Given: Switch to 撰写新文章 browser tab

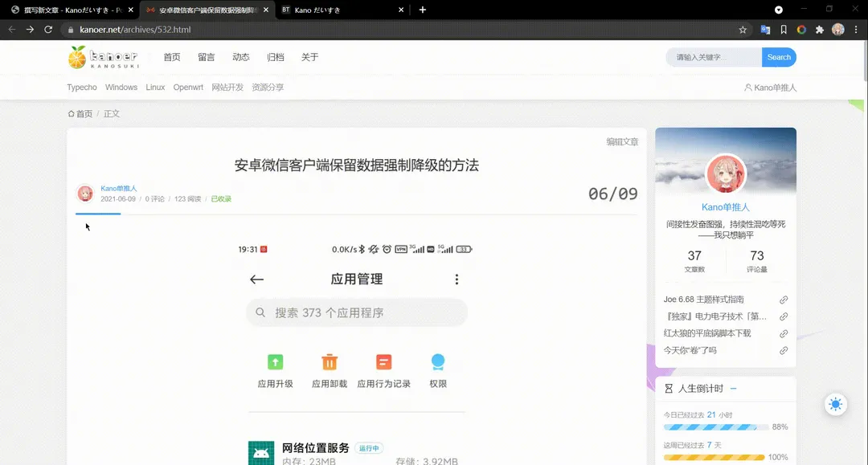Looking at the screenshot, I should 72,10.
